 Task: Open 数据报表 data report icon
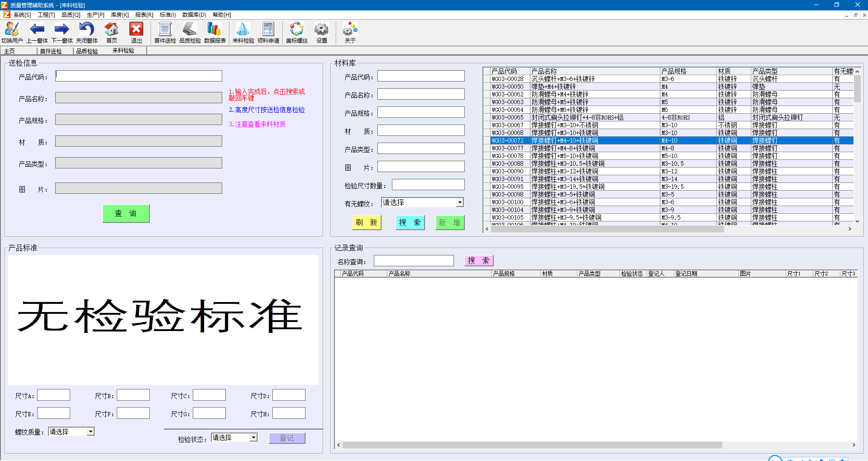point(215,33)
